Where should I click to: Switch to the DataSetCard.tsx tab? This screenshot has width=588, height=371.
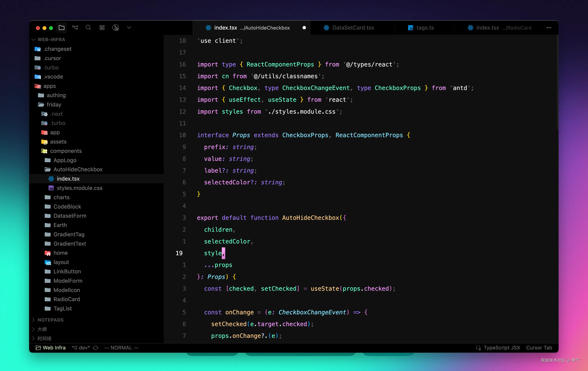[353, 28]
